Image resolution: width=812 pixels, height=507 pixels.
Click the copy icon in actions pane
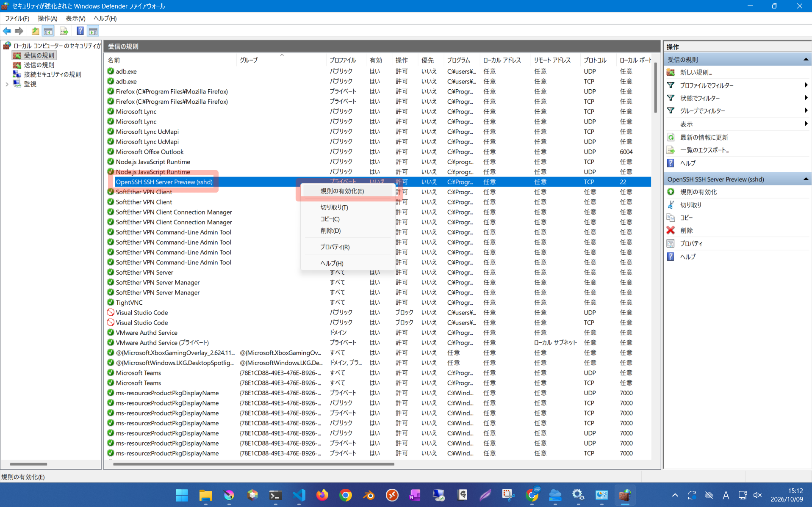pos(671,218)
